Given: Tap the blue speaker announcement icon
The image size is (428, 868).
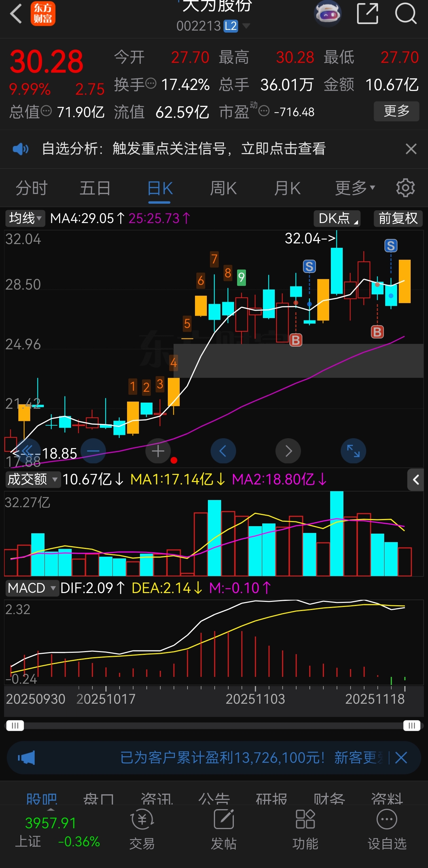Looking at the screenshot, I should (20, 149).
